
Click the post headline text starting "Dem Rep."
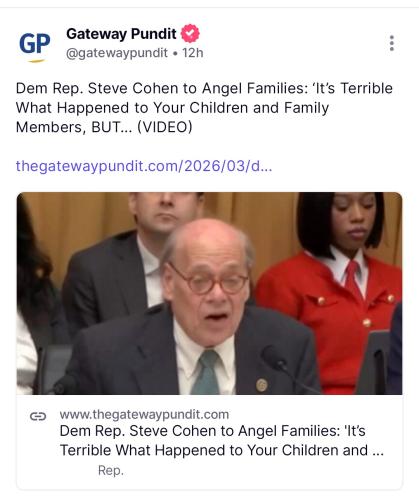coord(204,108)
